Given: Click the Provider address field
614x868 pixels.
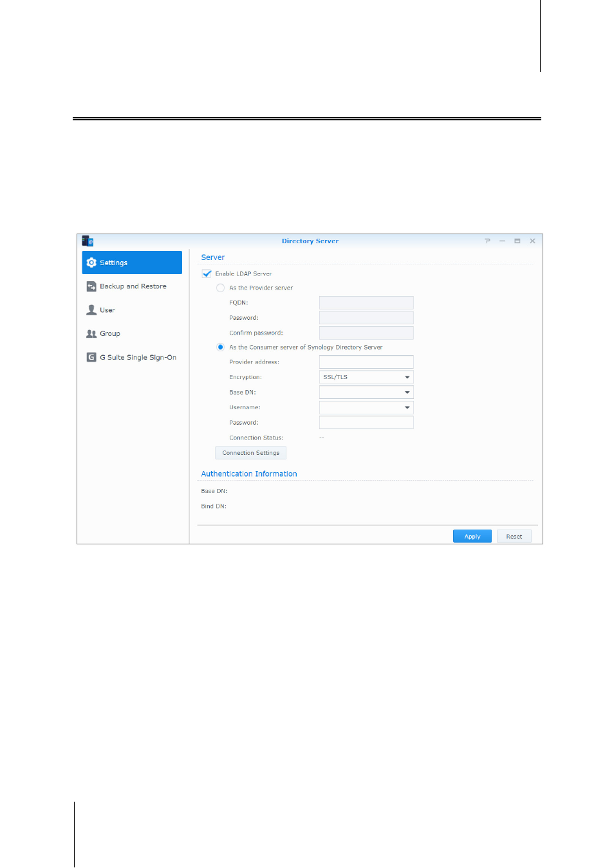Looking at the screenshot, I should (366, 362).
